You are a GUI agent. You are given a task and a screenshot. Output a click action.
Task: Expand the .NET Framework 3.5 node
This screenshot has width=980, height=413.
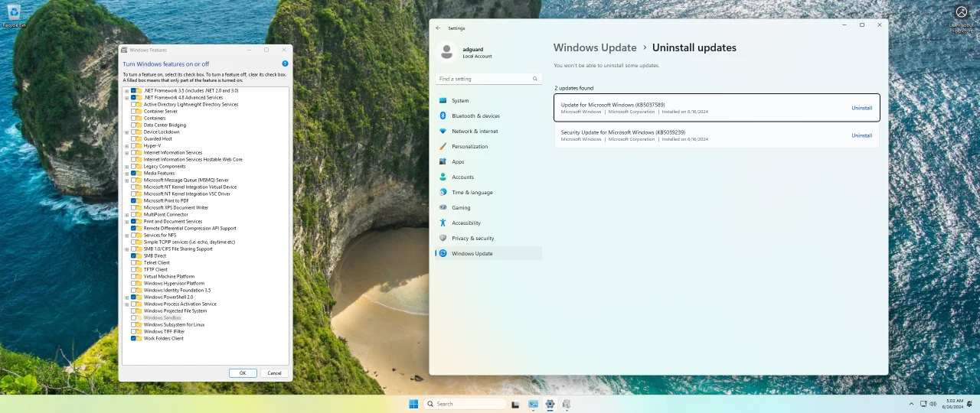[126, 91]
